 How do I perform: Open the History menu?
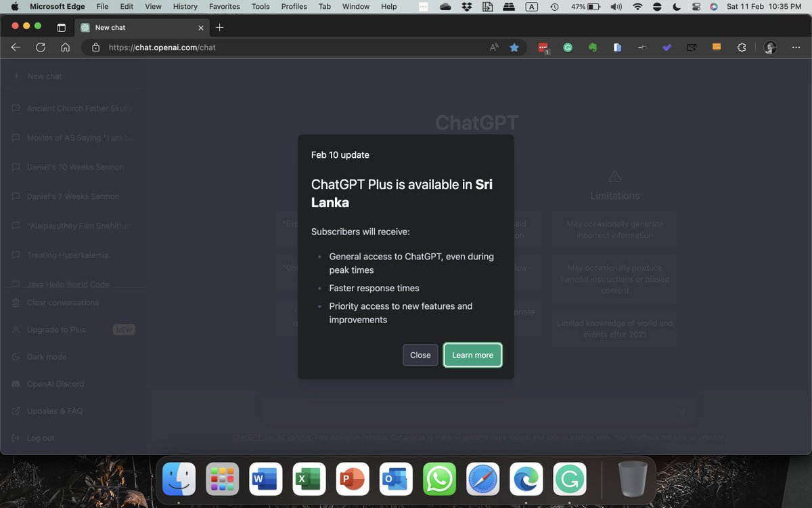(185, 6)
